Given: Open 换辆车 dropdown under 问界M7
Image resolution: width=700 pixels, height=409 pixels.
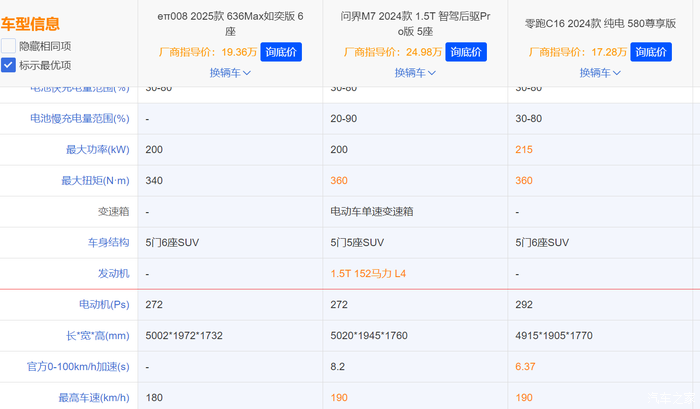Looking at the screenshot, I should (x=415, y=73).
